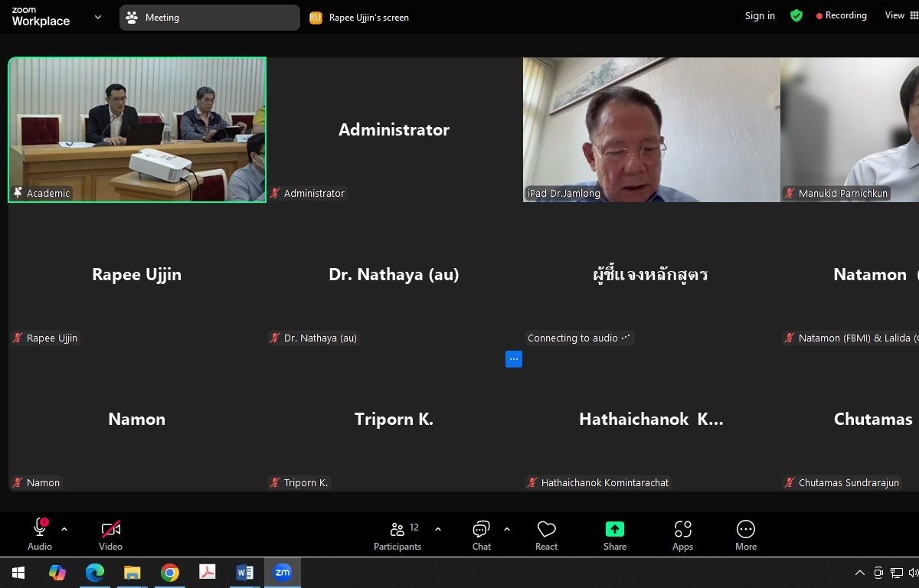Switch to Rapee Ujjin's screen tab
The width and height of the screenshot is (919, 588).
359,18
